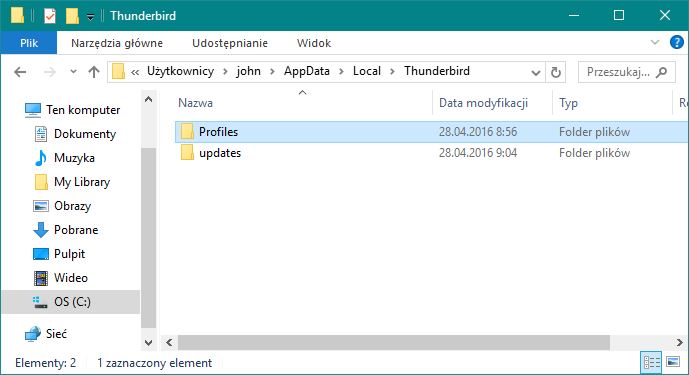The height and width of the screenshot is (375, 689).
Task: Switch to details view in status bar
Action: 652,363
